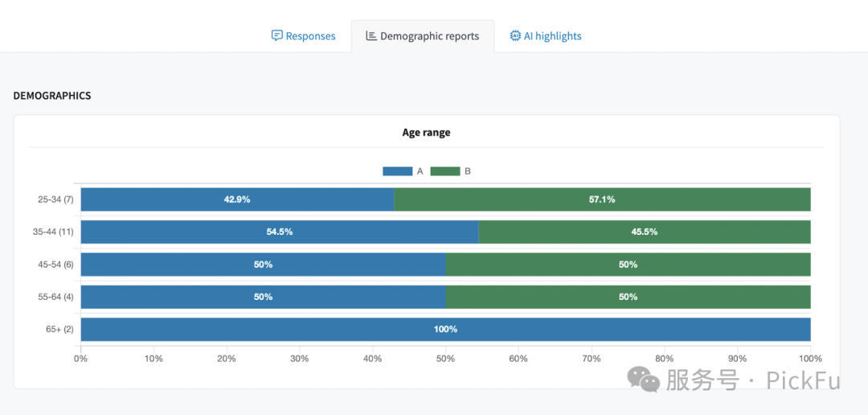Toggle series B via green legend swatch

445,171
